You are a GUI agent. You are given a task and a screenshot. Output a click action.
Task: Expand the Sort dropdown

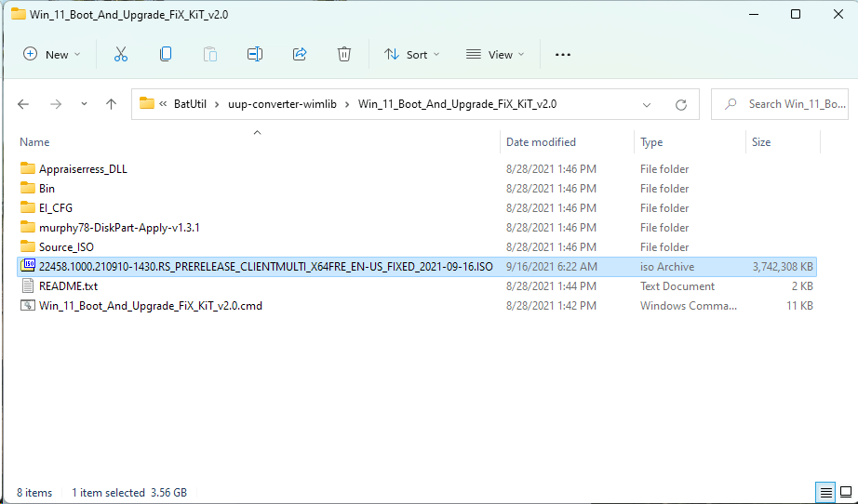click(x=412, y=55)
